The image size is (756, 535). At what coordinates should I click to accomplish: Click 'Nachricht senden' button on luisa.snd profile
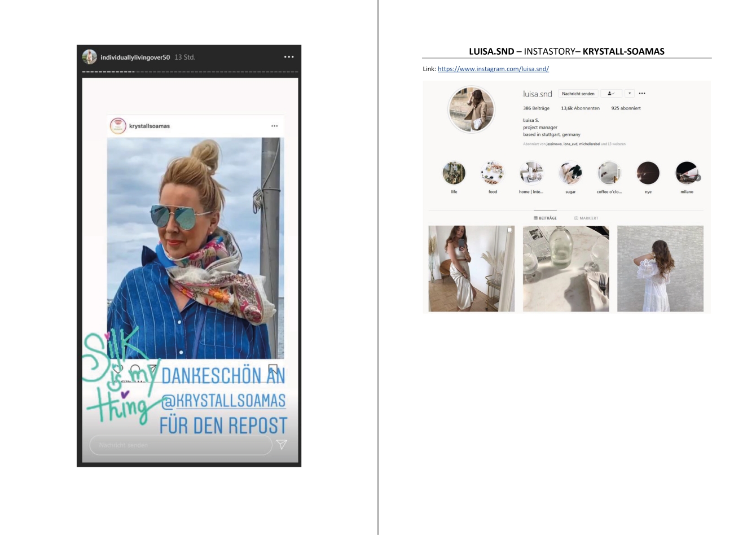(578, 94)
